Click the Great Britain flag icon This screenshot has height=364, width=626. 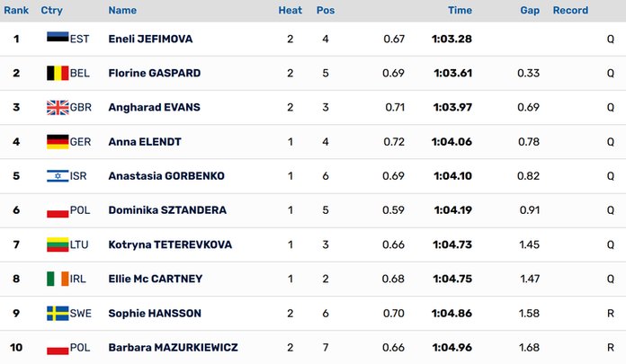point(57,108)
